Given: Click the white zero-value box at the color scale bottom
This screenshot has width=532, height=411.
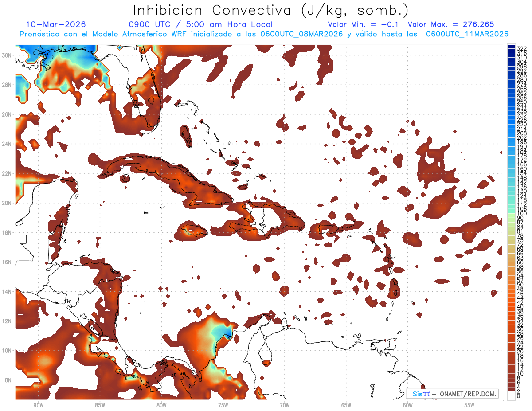Looking at the screenshot, I should click(512, 395).
